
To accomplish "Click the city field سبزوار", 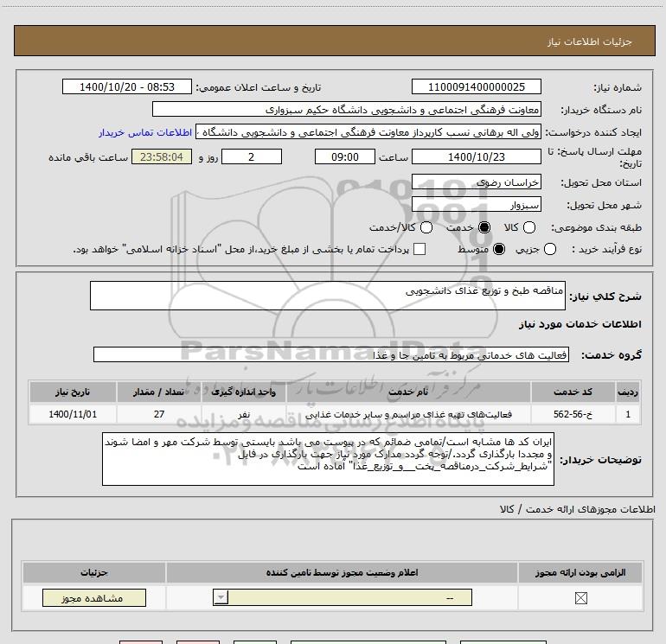I will (476, 205).
